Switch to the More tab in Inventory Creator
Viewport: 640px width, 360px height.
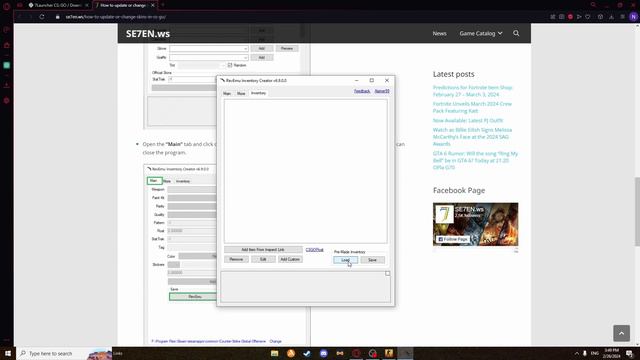241,93
